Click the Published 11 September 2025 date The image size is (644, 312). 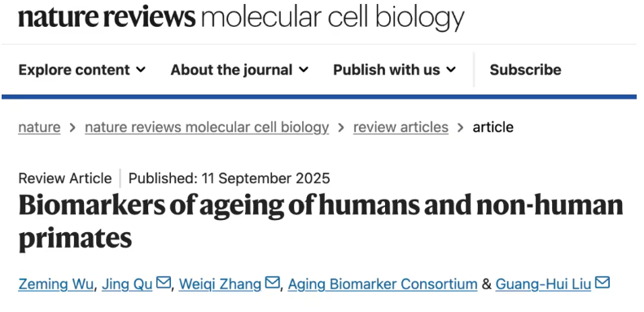click(x=229, y=178)
